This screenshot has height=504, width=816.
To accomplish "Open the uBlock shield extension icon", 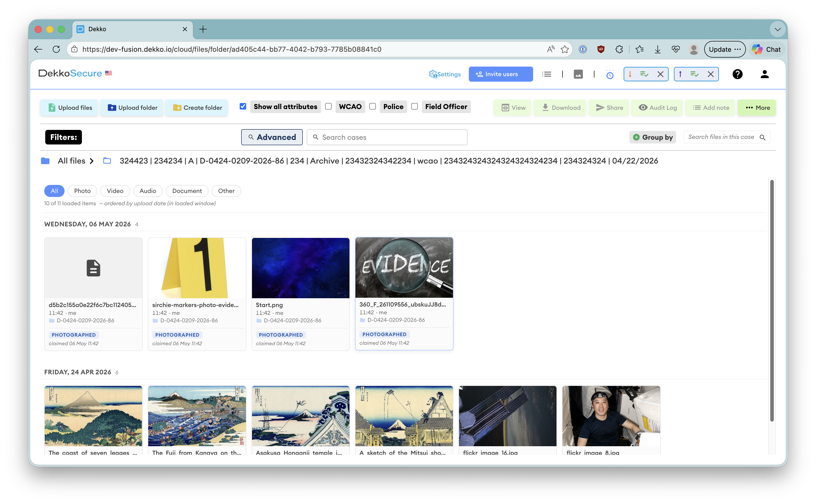I will tap(601, 49).
